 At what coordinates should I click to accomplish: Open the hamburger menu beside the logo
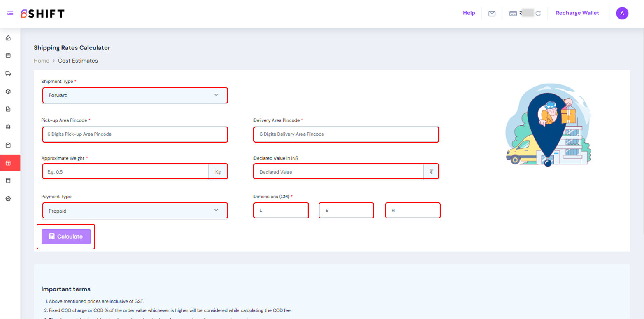pyautogui.click(x=10, y=14)
